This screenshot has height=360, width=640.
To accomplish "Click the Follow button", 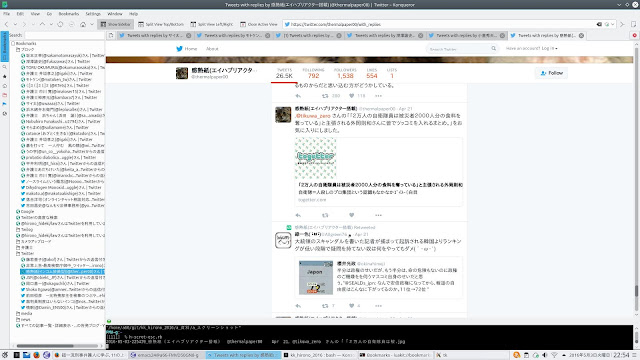I will pyautogui.click(x=551, y=73).
